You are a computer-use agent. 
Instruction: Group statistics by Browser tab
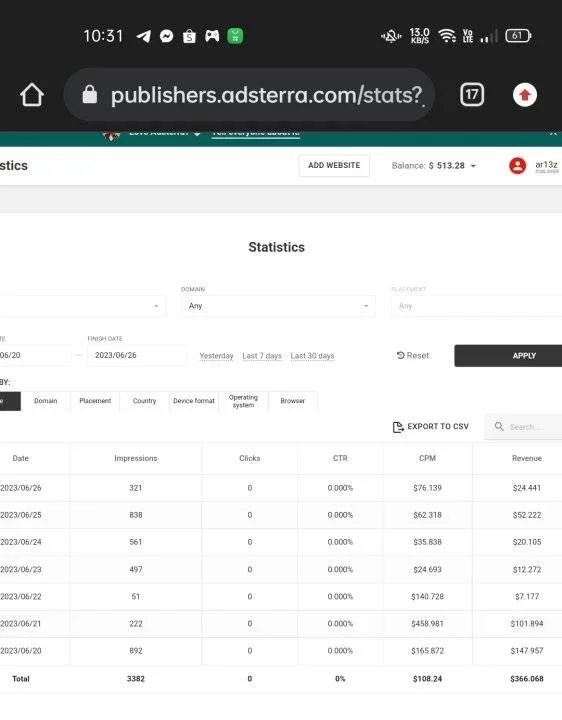292,401
